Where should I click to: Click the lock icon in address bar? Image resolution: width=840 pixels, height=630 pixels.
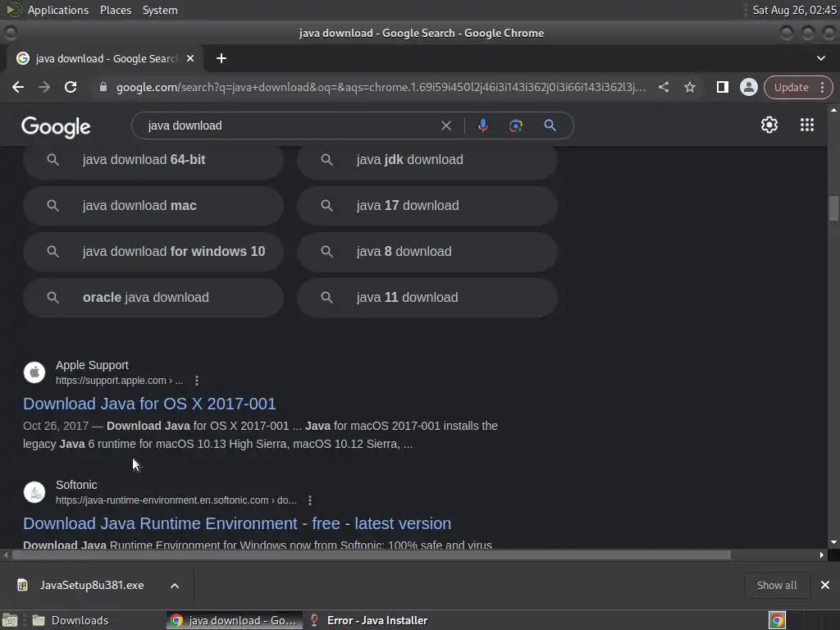(x=103, y=87)
